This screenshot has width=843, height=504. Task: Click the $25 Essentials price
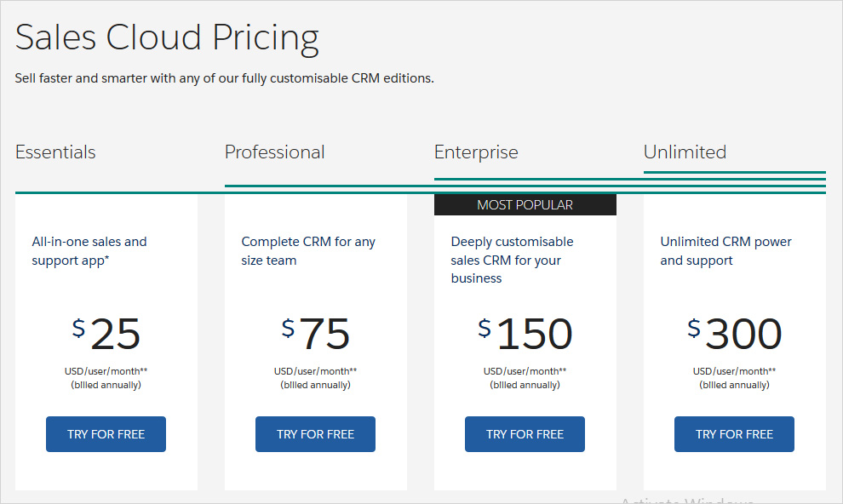[106, 334]
